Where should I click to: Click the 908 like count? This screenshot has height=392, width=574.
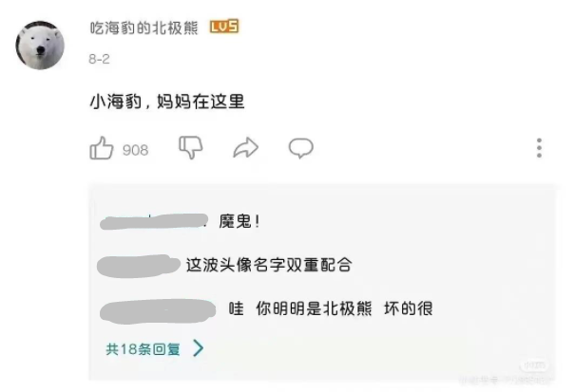point(136,150)
